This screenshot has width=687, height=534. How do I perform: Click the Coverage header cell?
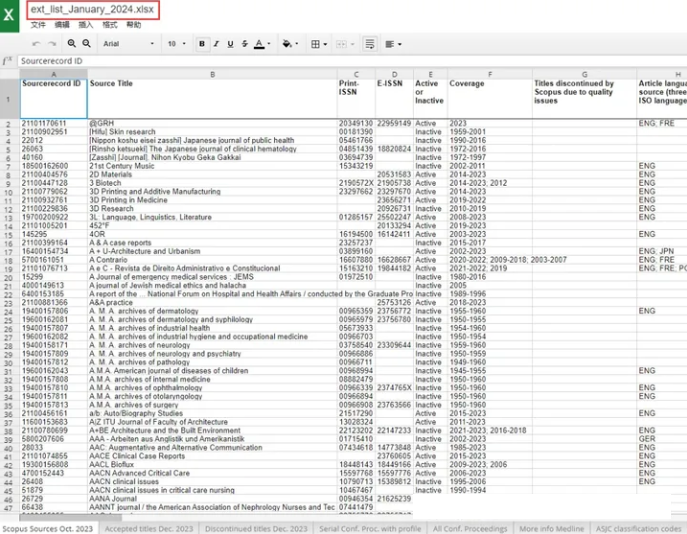coord(490,99)
